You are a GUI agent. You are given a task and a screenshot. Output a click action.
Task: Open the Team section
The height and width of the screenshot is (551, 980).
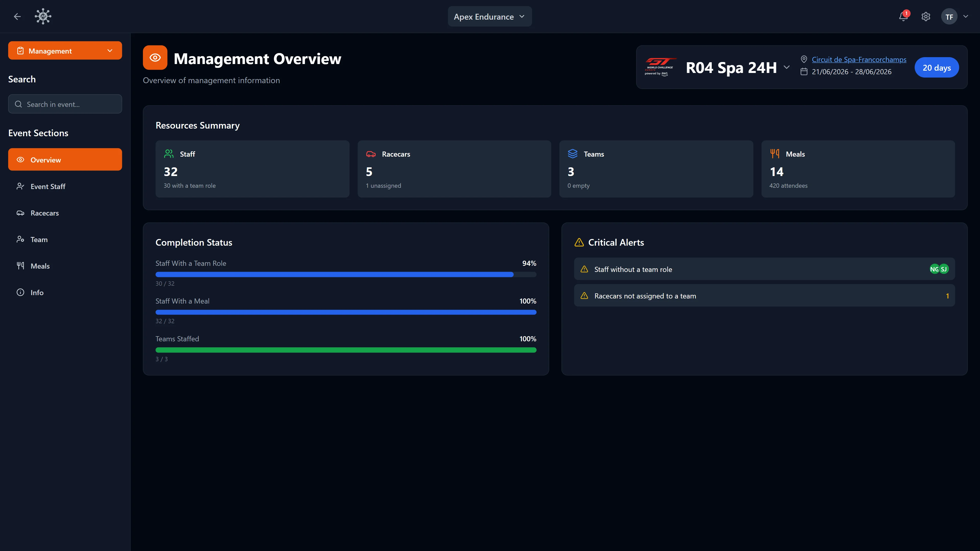tap(65, 239)
